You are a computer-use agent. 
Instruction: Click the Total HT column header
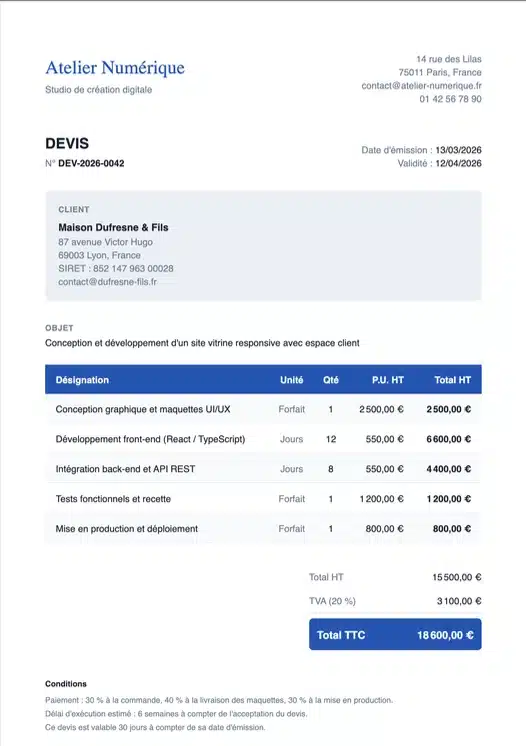(452, 380)
